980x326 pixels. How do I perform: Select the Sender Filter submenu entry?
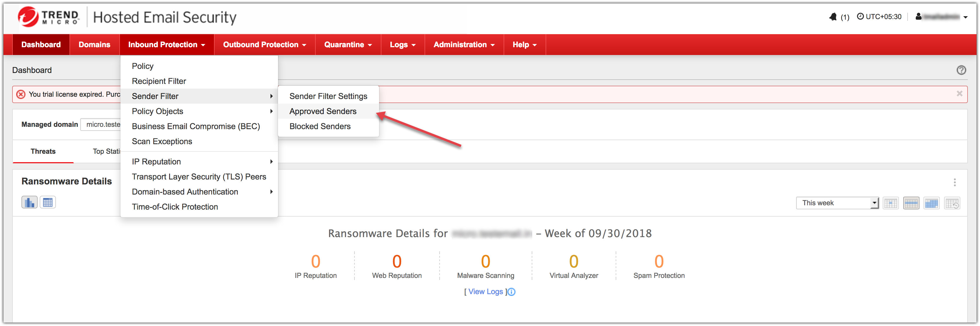199,96
